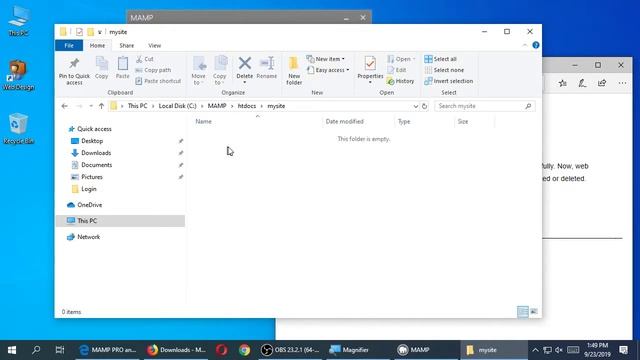Click Edit in Open group

click(397, 70)
